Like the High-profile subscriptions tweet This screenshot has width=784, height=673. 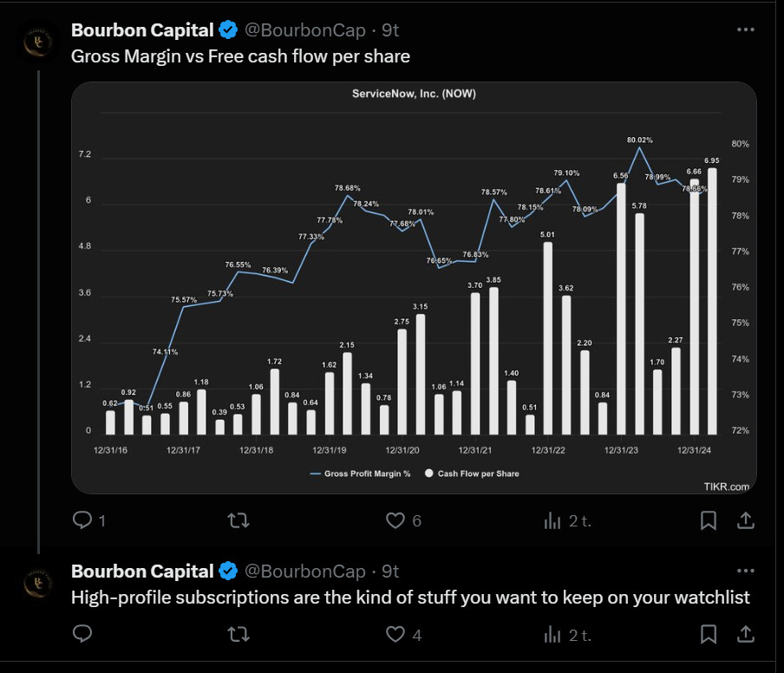395,635
